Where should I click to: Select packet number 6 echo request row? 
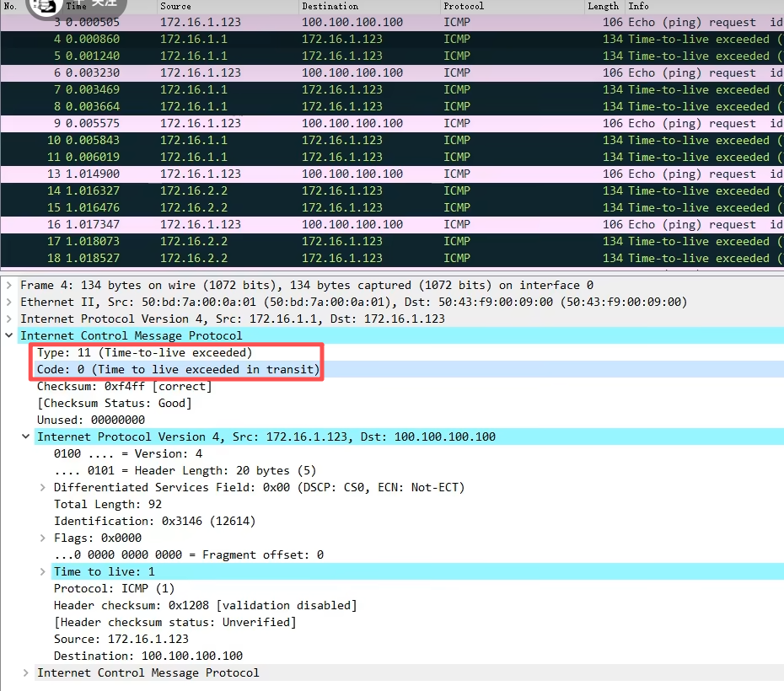(337, 73)
